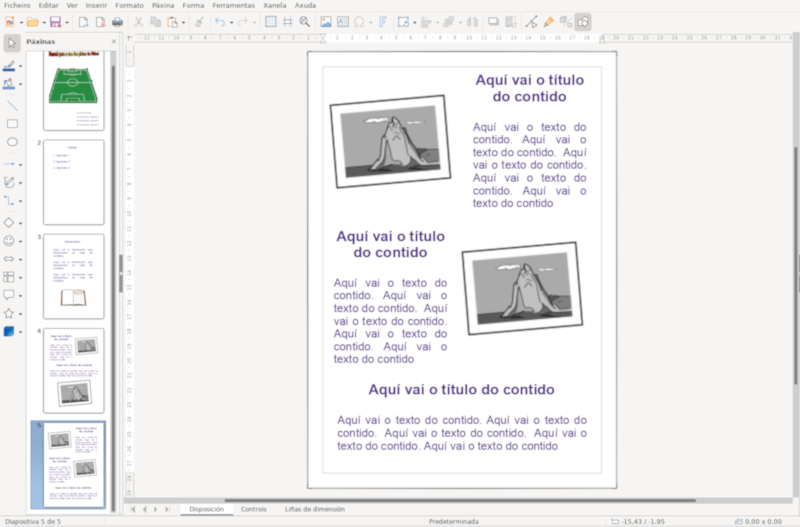Open the Zoom & Pan tool

click(305, 21)
